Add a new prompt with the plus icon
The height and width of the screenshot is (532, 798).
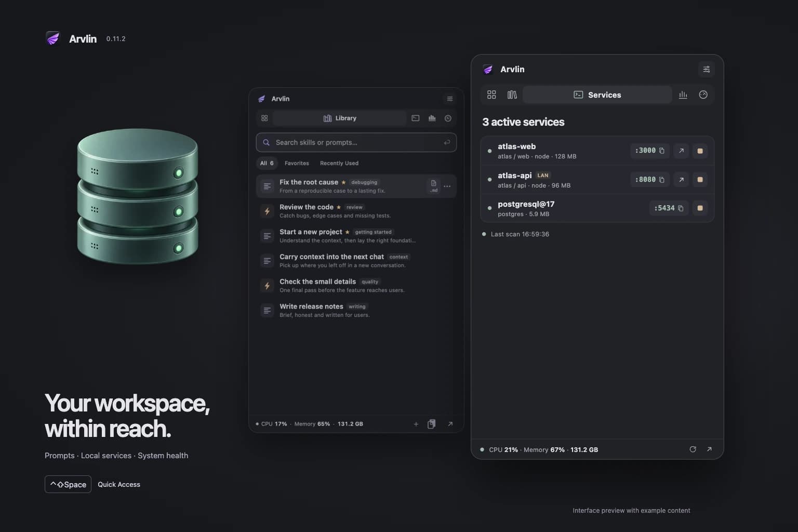coord(416,424)
